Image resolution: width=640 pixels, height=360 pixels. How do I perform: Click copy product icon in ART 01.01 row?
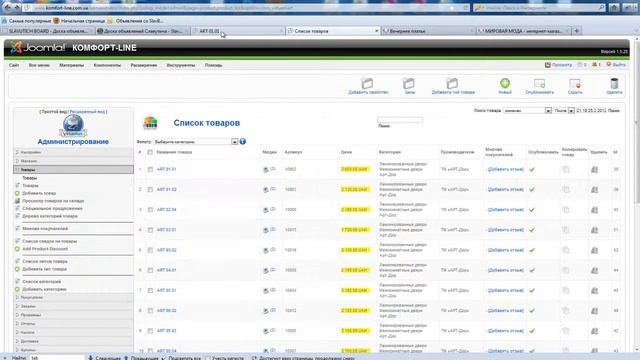click(x=566, y=169)
